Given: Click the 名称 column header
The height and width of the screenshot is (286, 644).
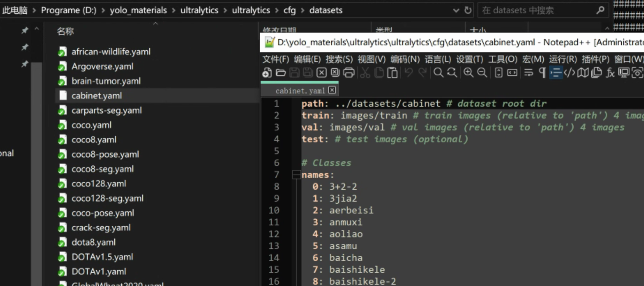Looking at the screenshot, I should (x=66, y=31).
